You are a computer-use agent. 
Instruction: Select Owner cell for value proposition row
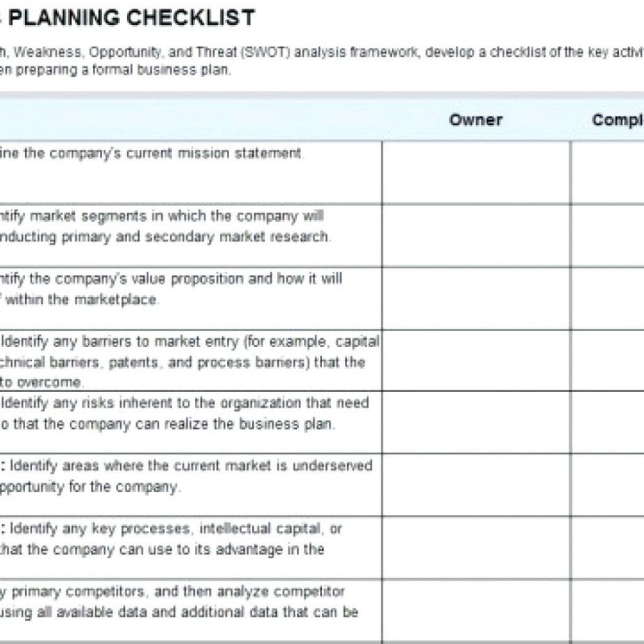[476, 298]
